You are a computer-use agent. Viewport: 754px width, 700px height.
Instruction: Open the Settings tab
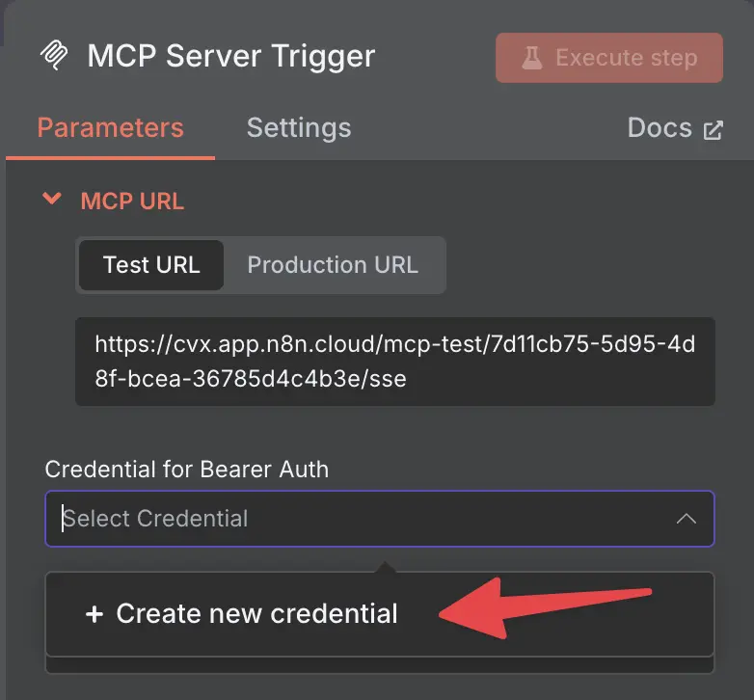click(x=299, y=128)
